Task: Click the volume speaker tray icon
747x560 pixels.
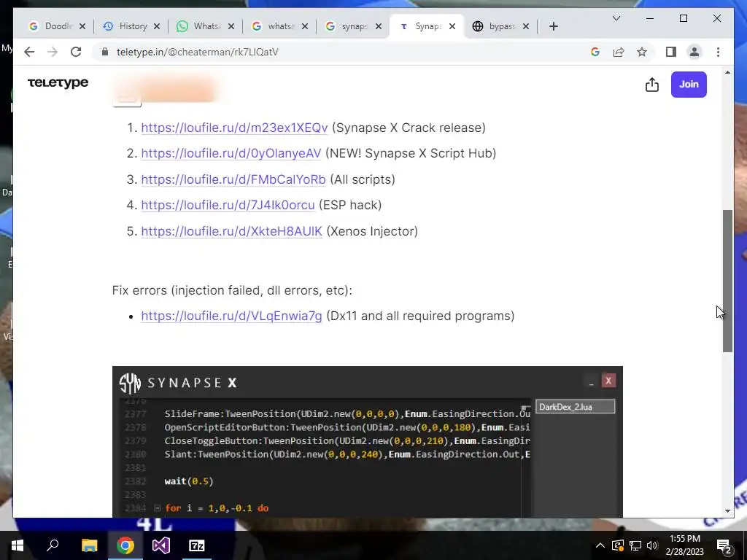Action: [652, 545]
